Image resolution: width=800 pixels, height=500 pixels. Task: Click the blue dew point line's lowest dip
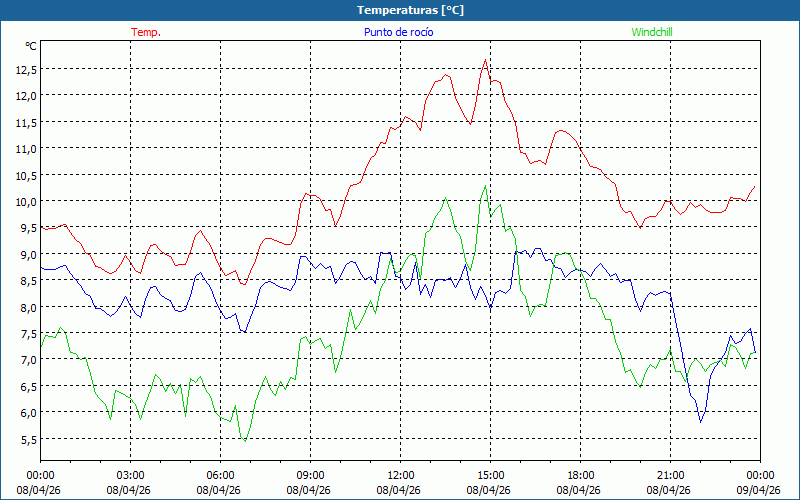[700, 422]
